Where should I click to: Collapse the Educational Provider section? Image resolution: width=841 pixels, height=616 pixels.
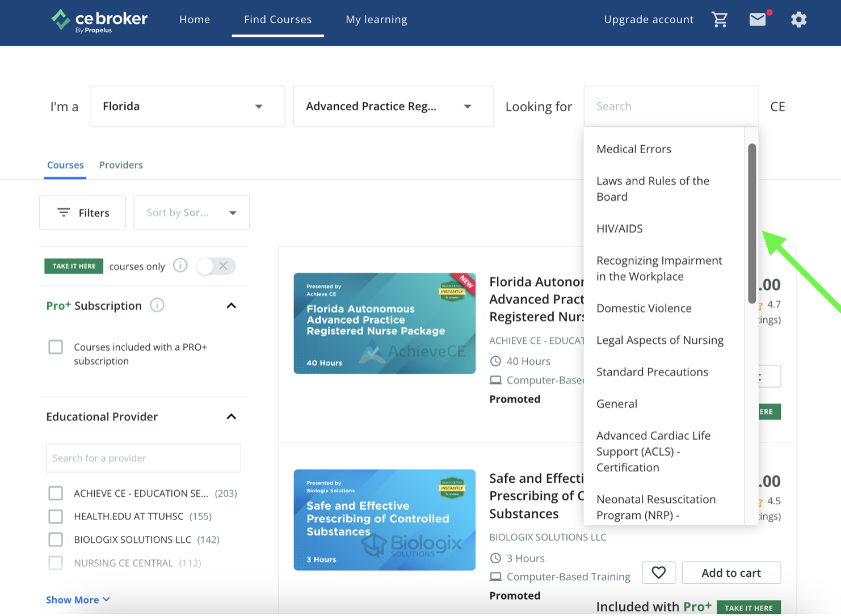click(232, 416)
